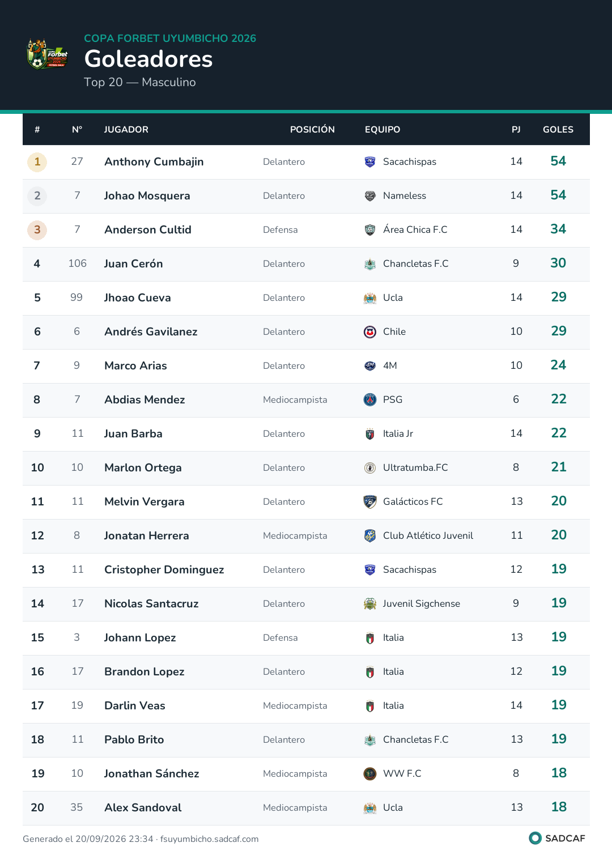Click the GOLES column header
Image resolution: width=612 pixels, height=868 pixels.
coord(558,130)
